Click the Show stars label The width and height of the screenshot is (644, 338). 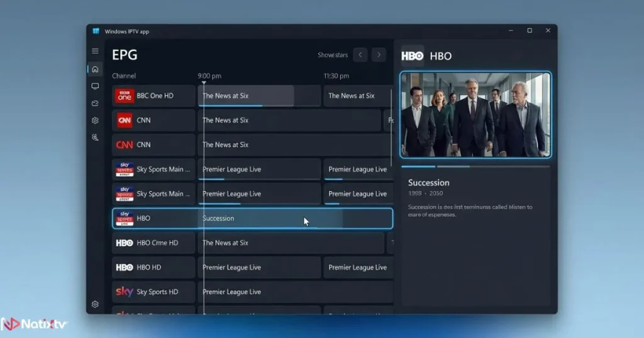coord(333,55)
